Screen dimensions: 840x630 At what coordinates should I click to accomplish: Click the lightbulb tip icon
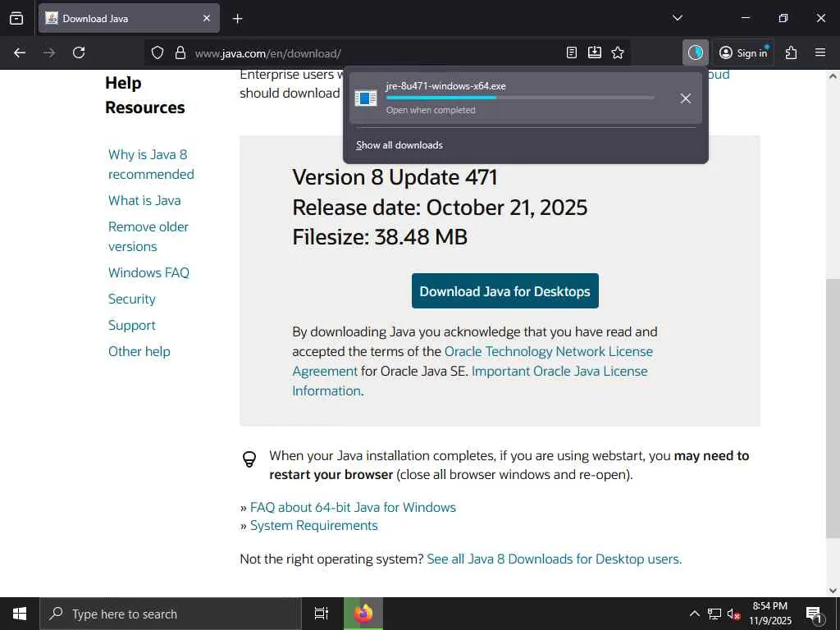click(249, 459)
